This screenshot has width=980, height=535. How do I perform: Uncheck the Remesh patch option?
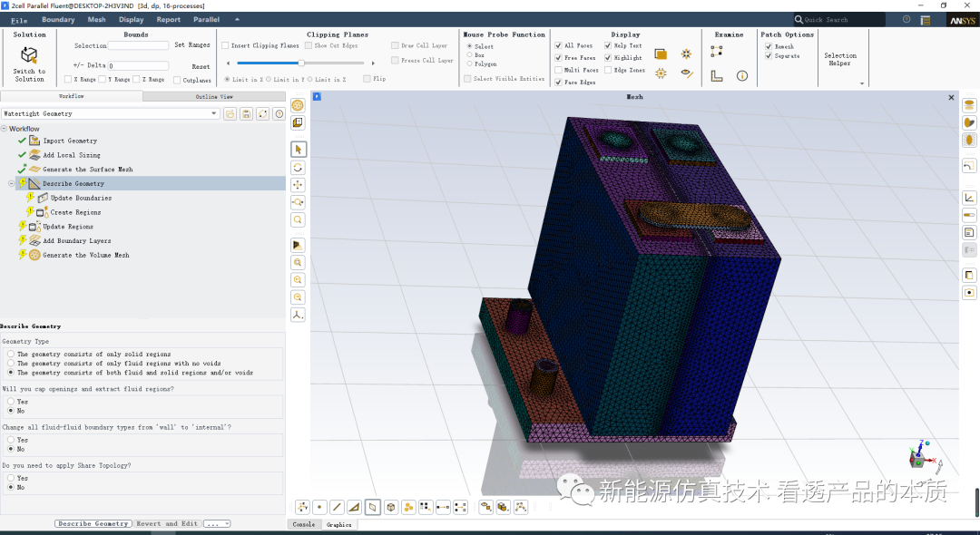point(769,46)
